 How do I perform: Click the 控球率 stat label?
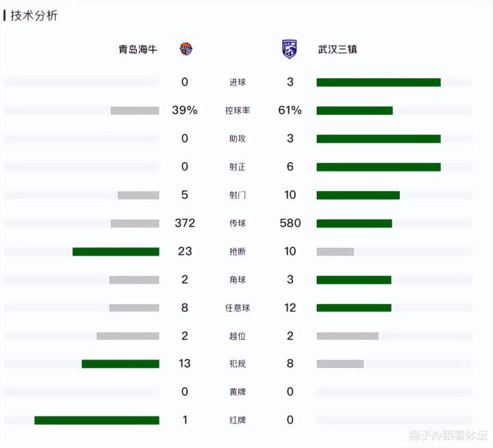point(238,110)
